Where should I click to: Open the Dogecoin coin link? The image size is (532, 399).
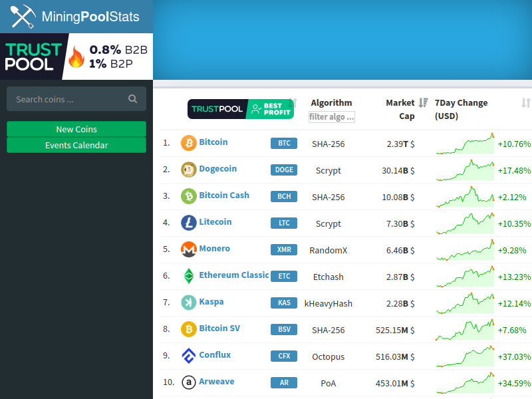[218, 169]
